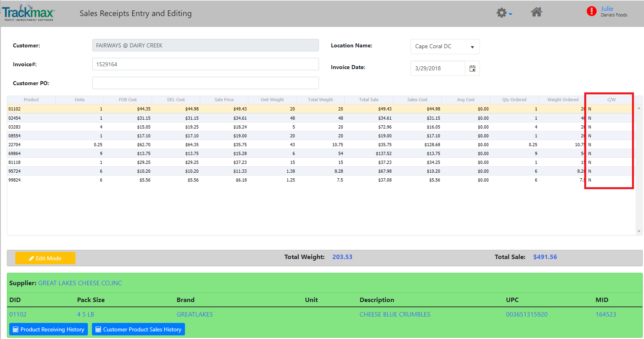This screenshot has height=339, width=644.
Task: Open the Julie user profile menu
Action: tap(607, 9)
